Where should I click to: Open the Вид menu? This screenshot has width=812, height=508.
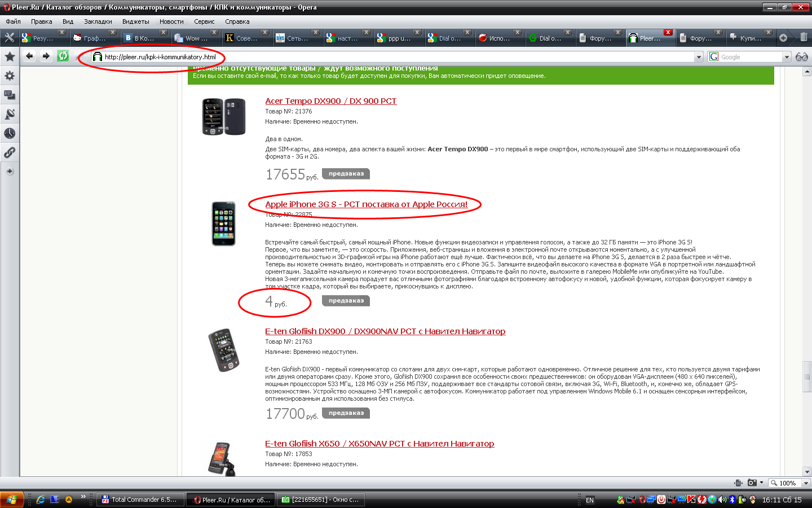pyautogui.click(x=68, y=21)
